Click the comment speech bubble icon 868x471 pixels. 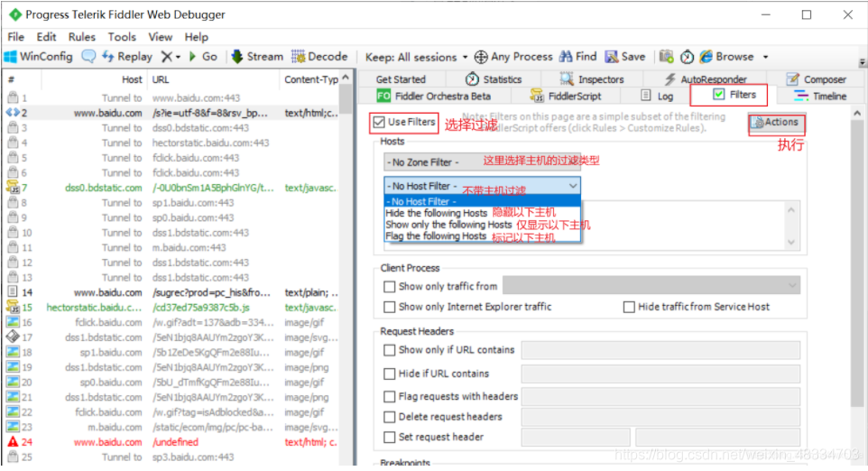(x=88, y=57)
